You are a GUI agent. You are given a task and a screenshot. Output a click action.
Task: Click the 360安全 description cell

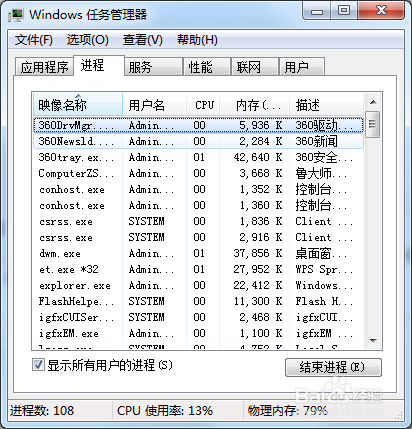point(324,157)
